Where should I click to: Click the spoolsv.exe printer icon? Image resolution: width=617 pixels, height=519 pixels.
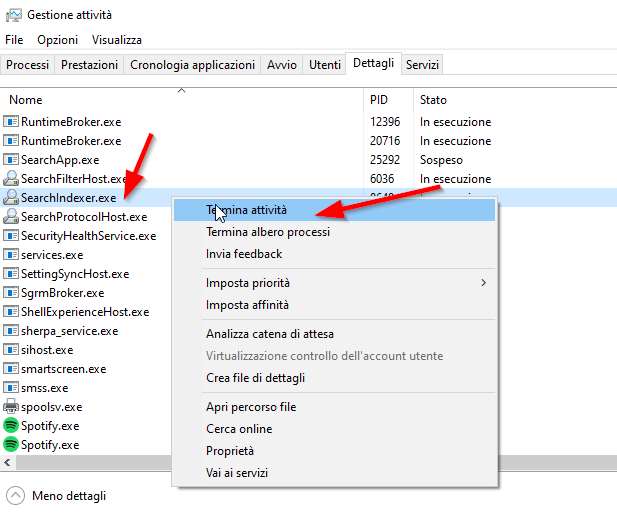11,407
